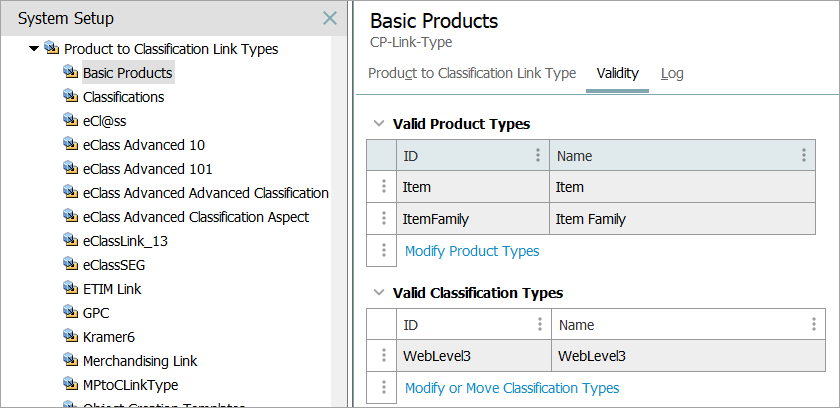The width and height of the screenshot is (840, 408).
Task: Open row menu beside Modify or Move Classification Types
Action: [x=384, y=387]
